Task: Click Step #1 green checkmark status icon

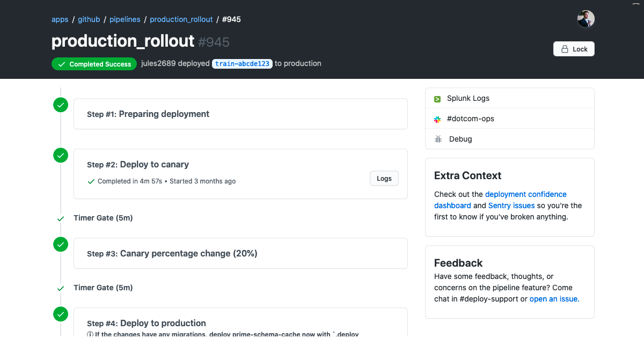Action: click(x=61, y=105)
